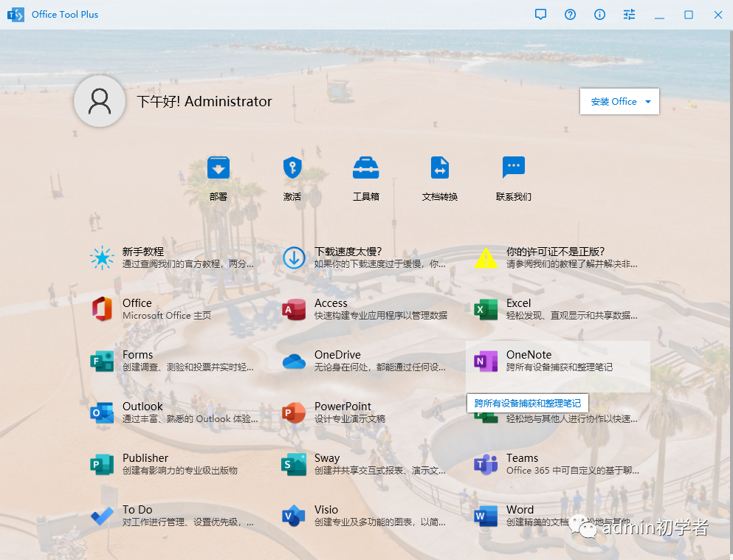733x560 pixels.
Task: Click the To Do title text
Action: [x=137, y=510]
